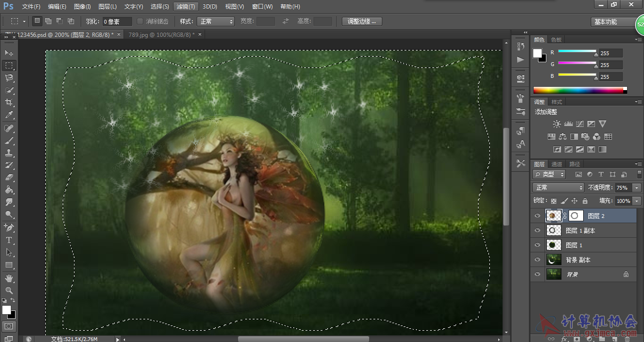644x342 pixels.
Task: Select the Pen tool
Action: coord(9,227)
